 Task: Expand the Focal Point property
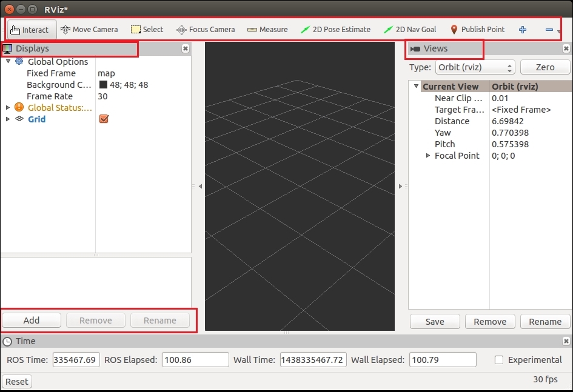pyautogui.click(x=428, y=156)
